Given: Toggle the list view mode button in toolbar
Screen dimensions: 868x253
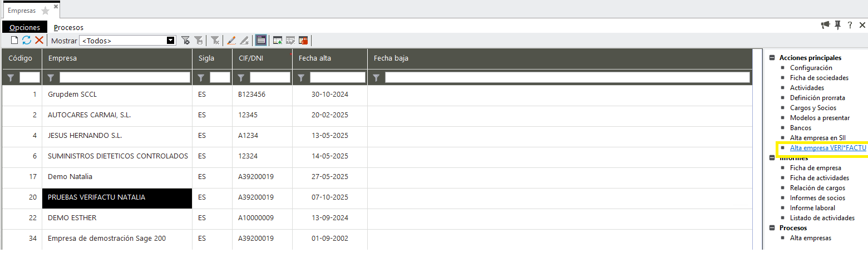Looking at the screenshot, I should point(260,41).
